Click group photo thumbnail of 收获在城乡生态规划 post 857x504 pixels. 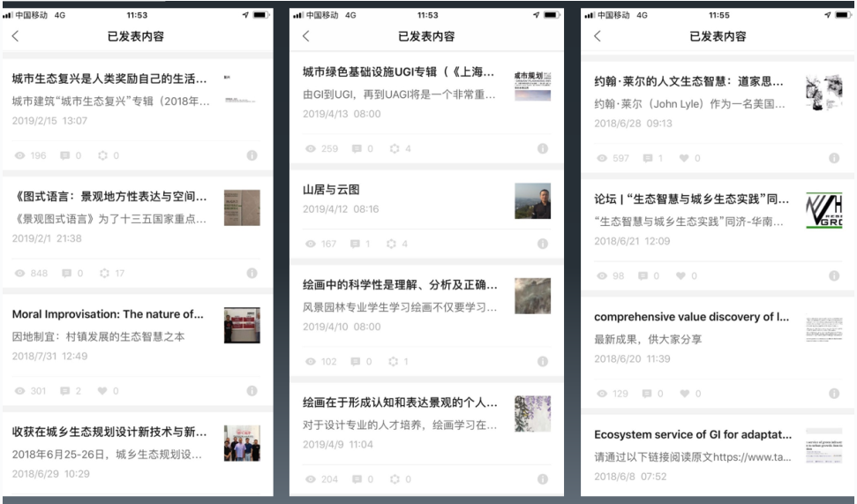[242, 443]
